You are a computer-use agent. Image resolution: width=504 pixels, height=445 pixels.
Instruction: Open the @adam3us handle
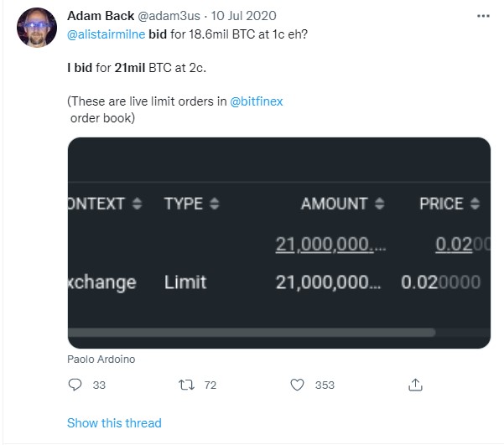tap(169, 16)
